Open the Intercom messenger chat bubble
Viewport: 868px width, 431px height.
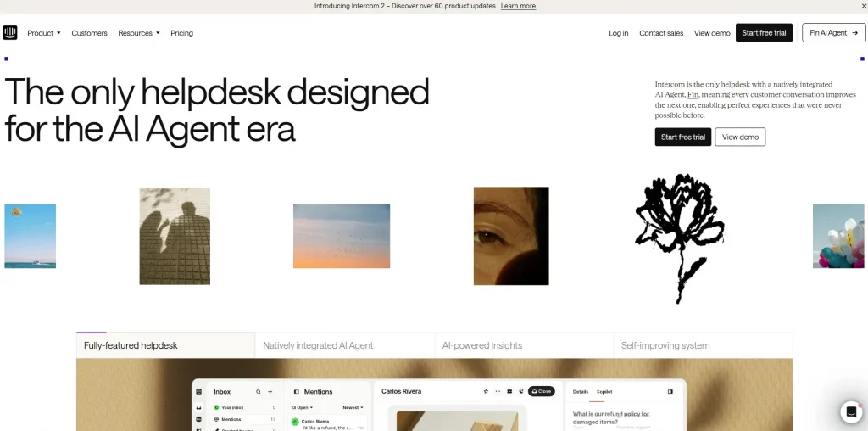pyautogui.click(x=851, y=412)
